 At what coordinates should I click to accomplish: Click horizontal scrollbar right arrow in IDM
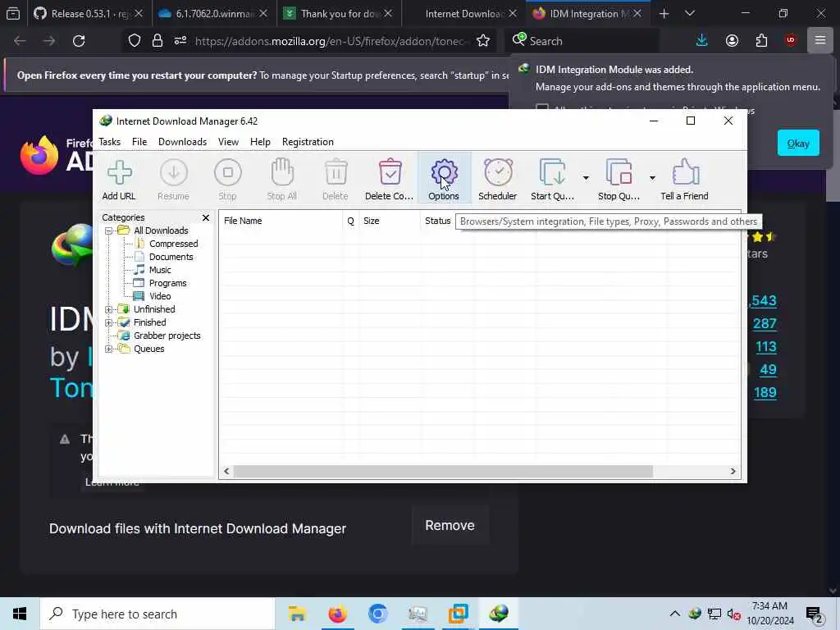(x=733, y=472)
